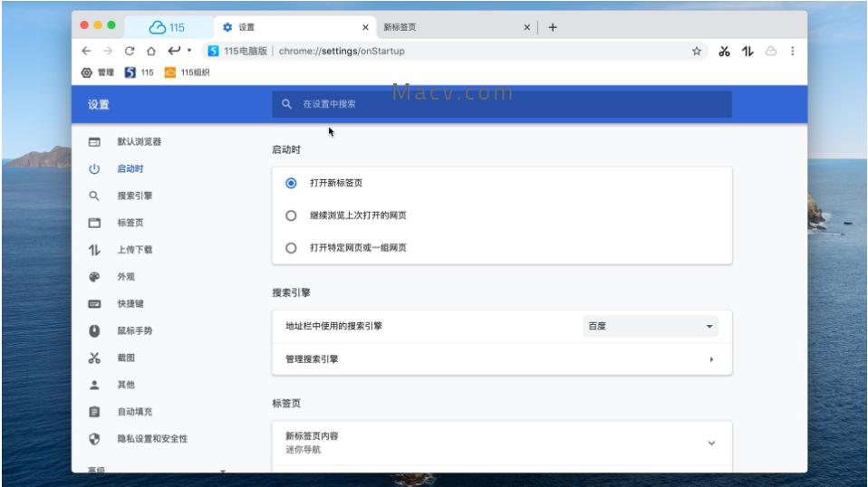
Task: Close the 新标签页 tab
Action: (x=527, y=27)
